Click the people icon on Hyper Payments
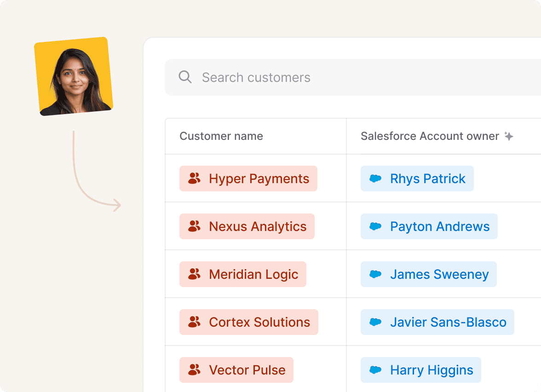 click(194, 179)
